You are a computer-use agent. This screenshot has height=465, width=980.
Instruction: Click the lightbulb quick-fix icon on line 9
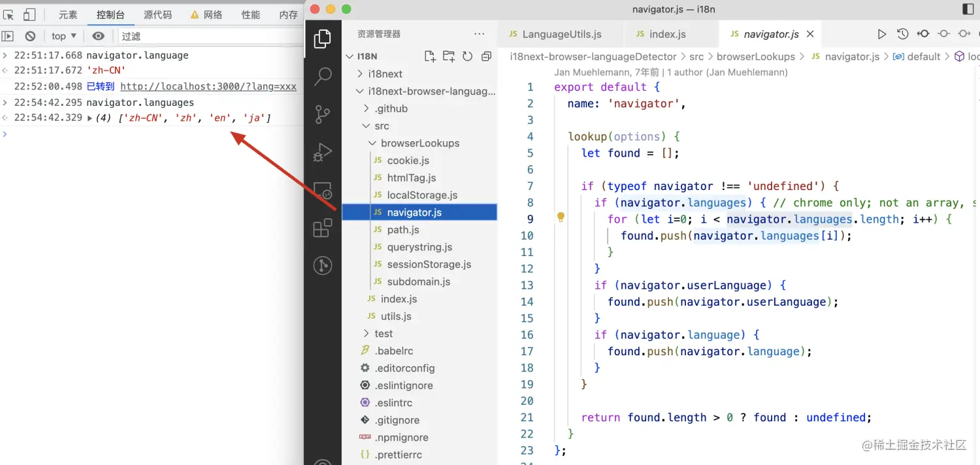[561, 217]
